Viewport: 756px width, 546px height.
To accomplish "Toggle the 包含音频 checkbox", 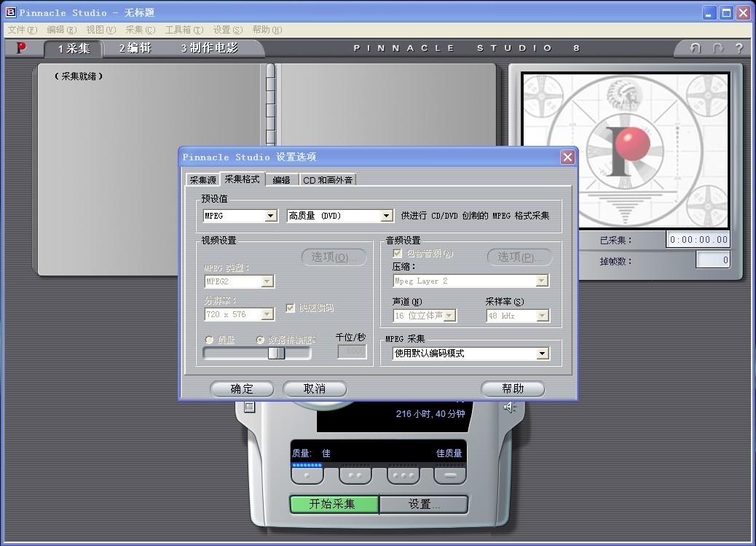I will pyautogui.click(x=398, y=253).
